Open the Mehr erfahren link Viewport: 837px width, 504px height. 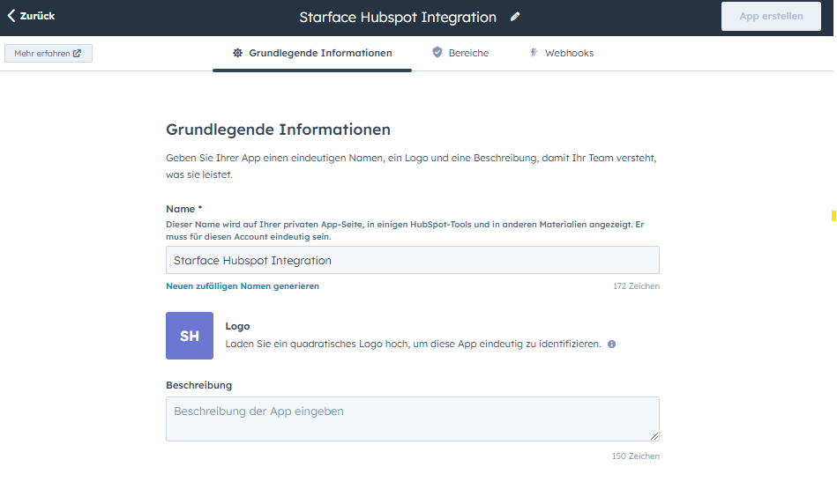pos(49,54)
